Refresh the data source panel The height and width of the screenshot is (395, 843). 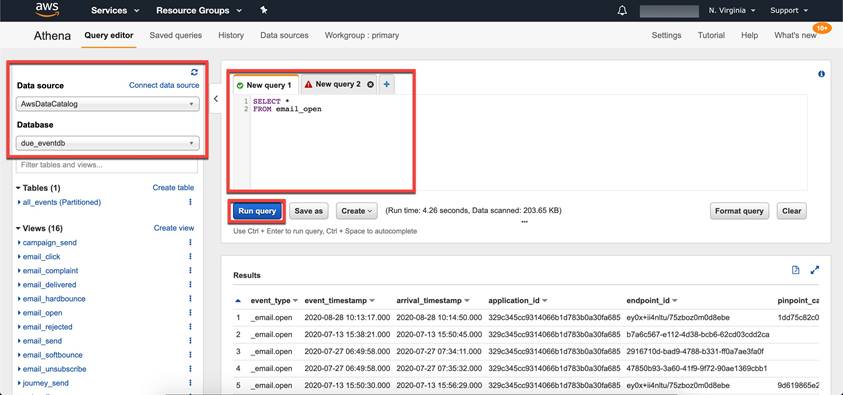pos(194,72)
